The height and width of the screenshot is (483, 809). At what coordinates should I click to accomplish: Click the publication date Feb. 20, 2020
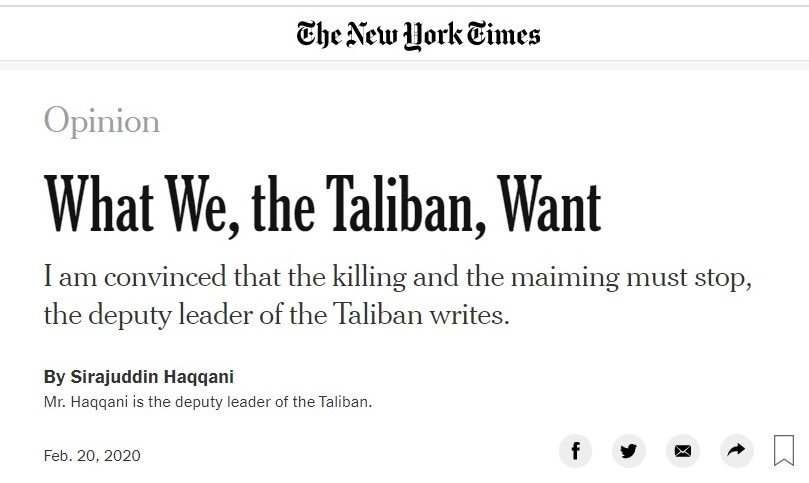92,456
